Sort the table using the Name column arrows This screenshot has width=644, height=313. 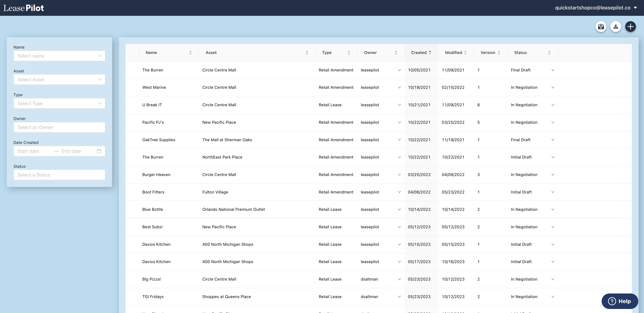coord(190,52)
